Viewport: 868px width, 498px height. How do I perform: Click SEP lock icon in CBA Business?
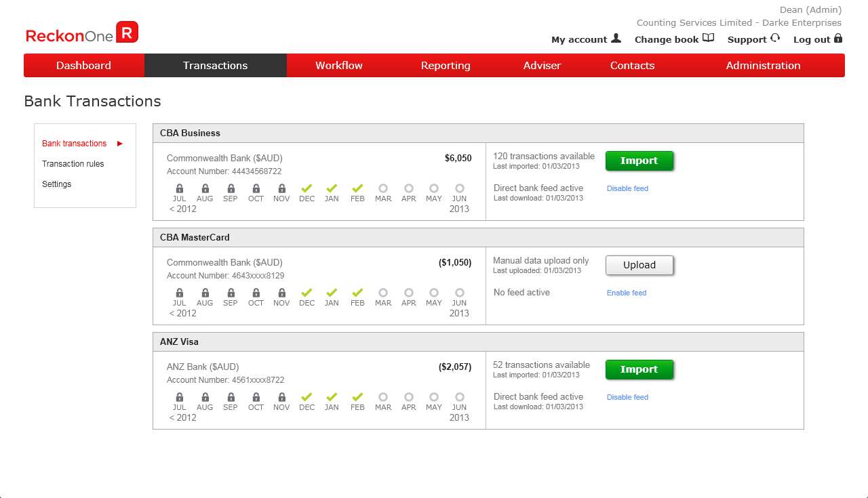[x=231, y=188]
